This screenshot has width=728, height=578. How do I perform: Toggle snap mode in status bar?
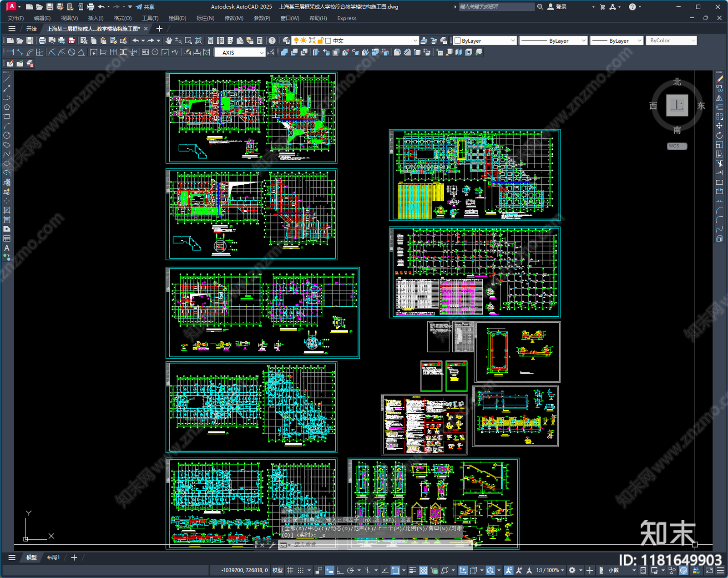click(x=301, y=570)
